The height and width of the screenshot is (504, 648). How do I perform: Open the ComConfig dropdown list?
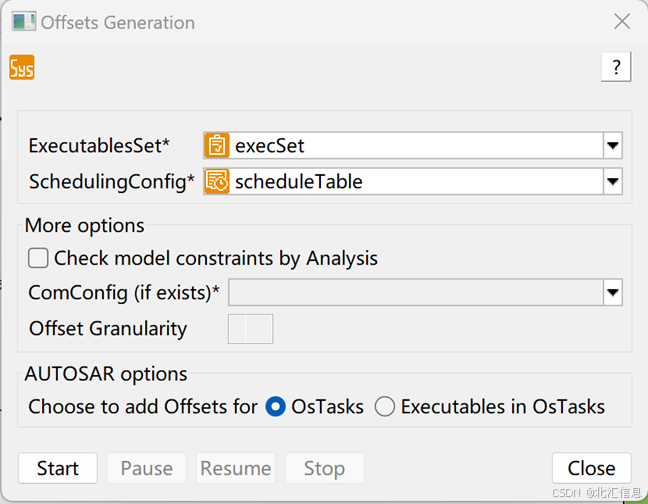[612, 293]
